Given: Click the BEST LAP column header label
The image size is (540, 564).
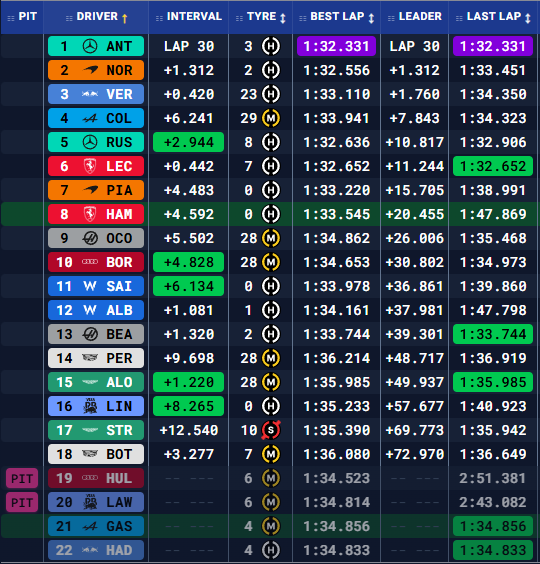Looking at the screenshot, I should [337, 17].
